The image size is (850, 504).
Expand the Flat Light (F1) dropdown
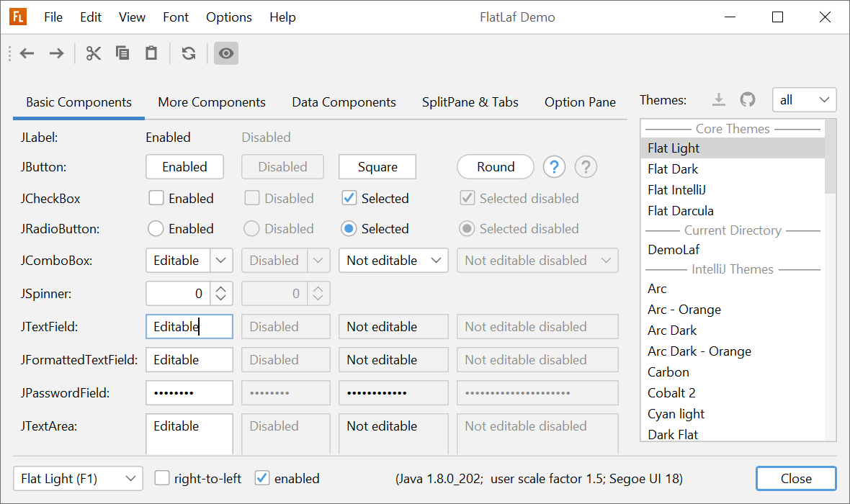point(78,479)
